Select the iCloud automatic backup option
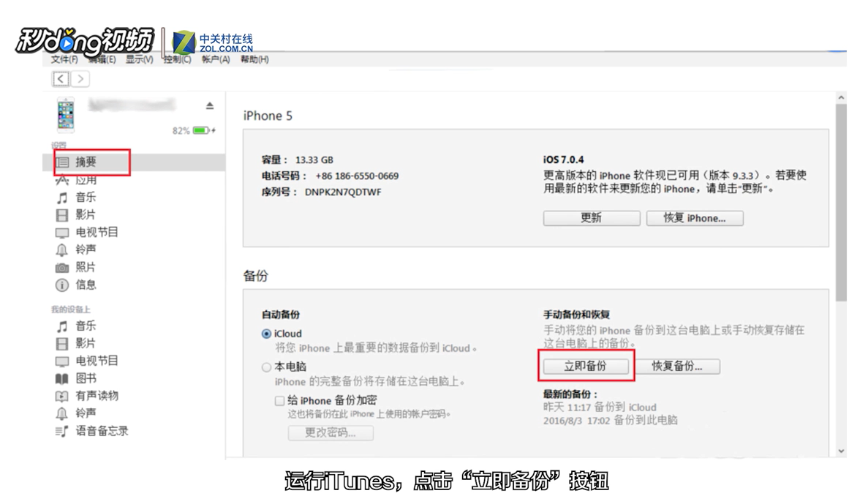The width and height of the screenshot is (868, 496). pos(266,334)
